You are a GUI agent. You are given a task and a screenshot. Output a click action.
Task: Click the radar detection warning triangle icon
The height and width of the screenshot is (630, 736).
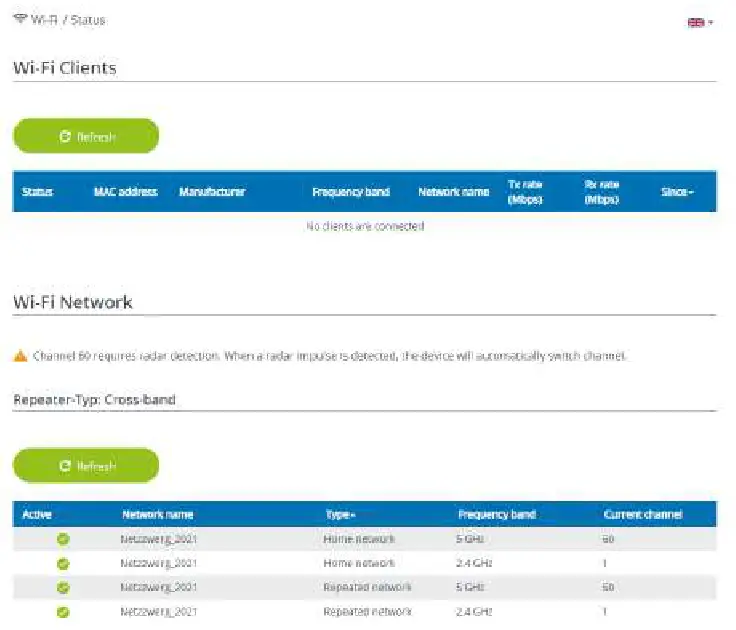(x=20, y=356)
